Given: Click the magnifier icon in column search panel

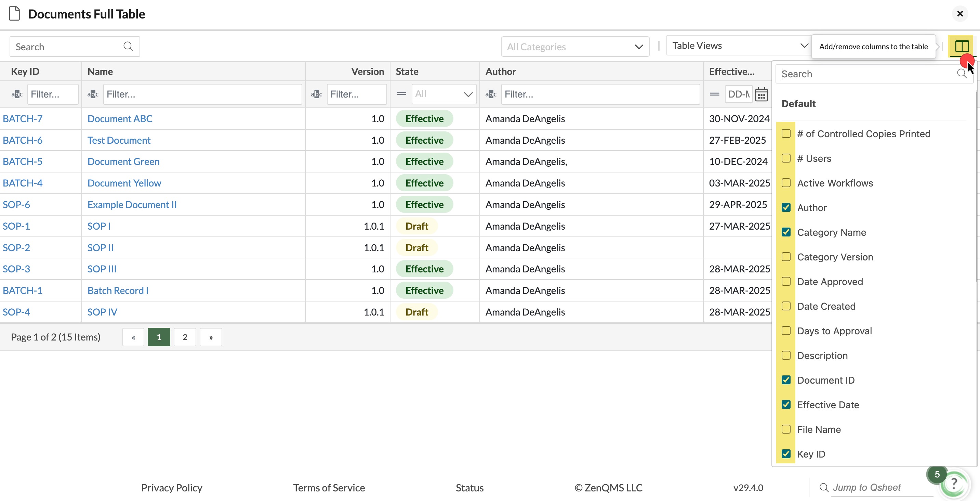Looking at the screenshot, I should click(x=961, y=74).
